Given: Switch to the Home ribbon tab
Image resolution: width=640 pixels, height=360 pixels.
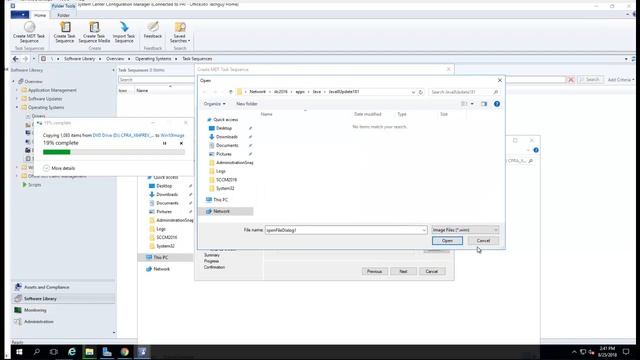Looking at the screenshot, I should 40,15.
